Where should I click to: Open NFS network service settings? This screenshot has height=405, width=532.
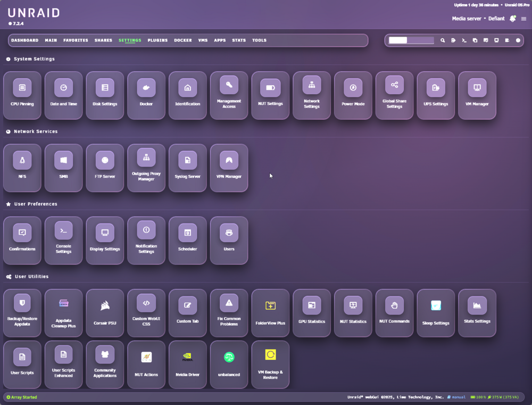(x=22, y=168)
